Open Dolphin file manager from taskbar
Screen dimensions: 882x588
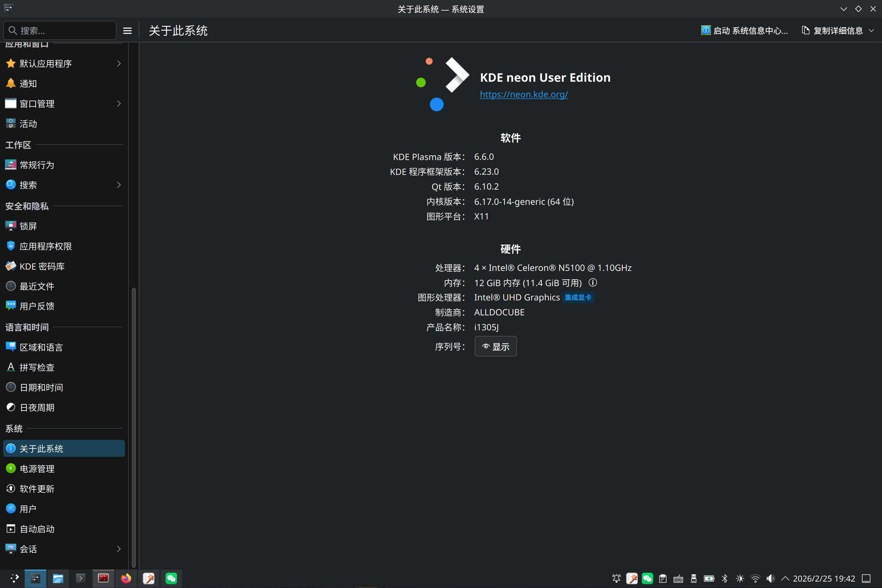pyautogui.click(x=59, y=578)
